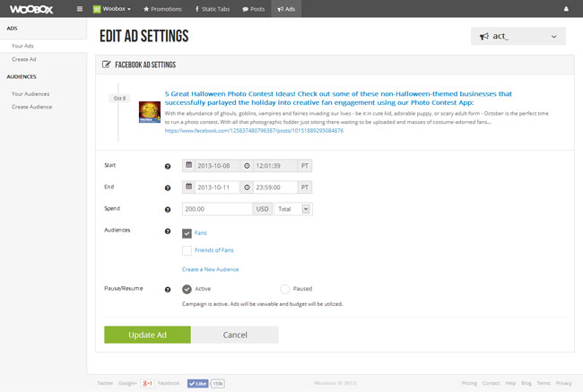Image resolution: width=583 pixels, height=392 pixels.
Task: Click the End time clock icon
Action: pyautogui.click(x=247, y=187)
